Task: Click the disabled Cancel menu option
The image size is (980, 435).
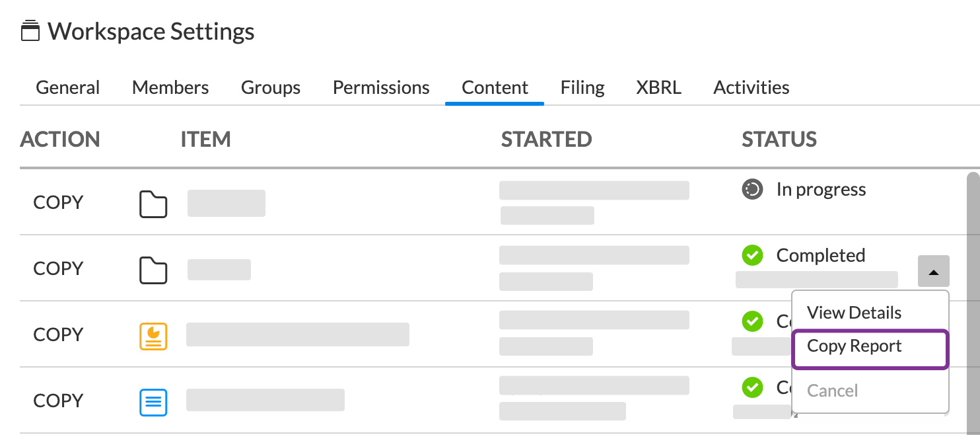Action: click(x=832, y=391)
